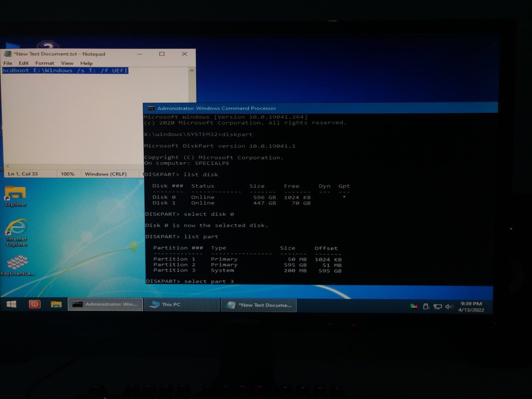Open the Notepad Edit menu
Screen dimensions: 532x399
point(24,63)
